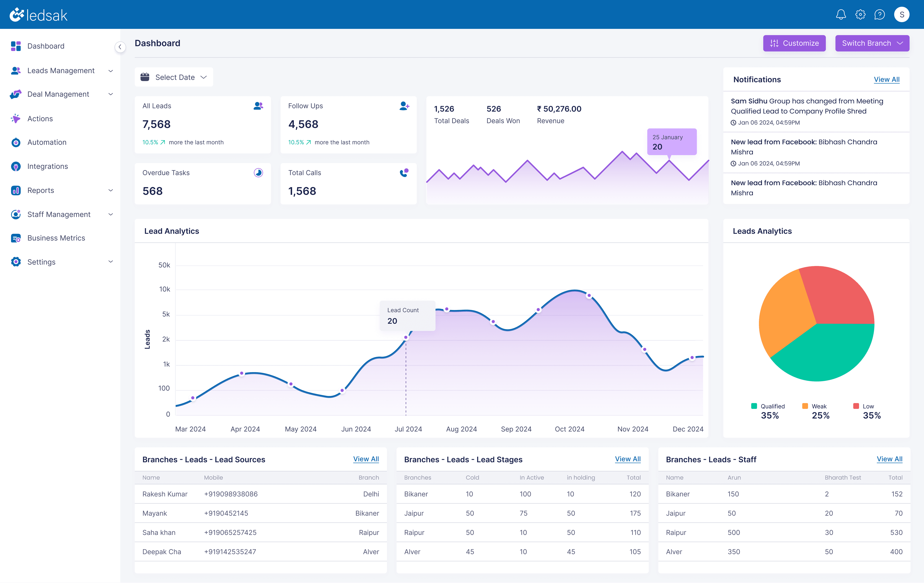Open the Automation menu item
Viewport: 924px width, 583px height.
47,142
